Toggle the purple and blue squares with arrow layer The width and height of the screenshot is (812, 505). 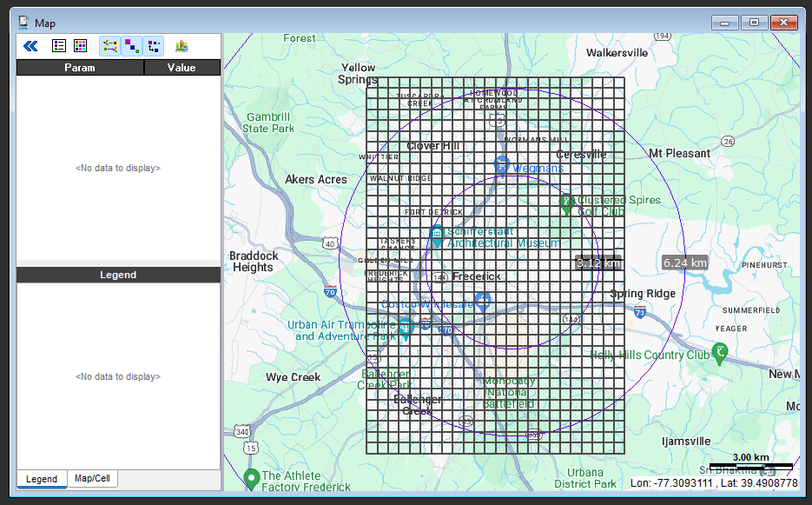click(x=154, y=46)
